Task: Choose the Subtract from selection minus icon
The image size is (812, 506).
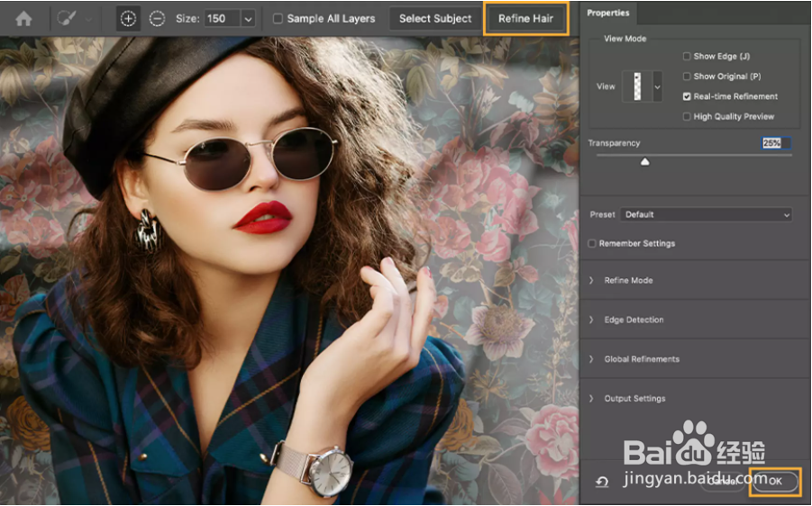Action: 157,19
